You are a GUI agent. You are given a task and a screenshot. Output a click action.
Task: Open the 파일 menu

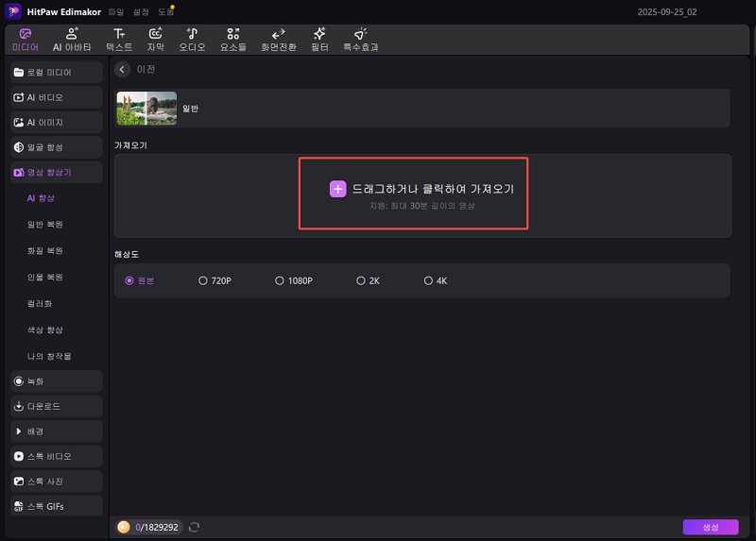(x=116, y=11)
